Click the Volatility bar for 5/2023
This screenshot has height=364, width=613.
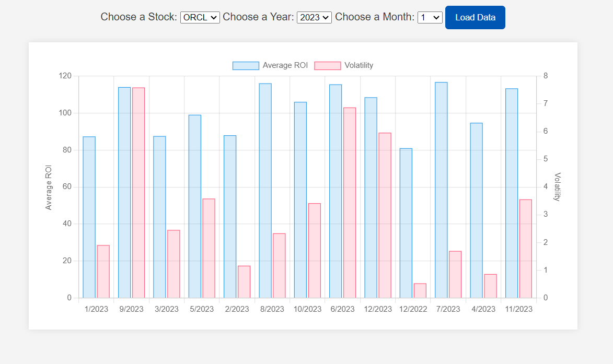pyautogui.click(x=209, y=249)
